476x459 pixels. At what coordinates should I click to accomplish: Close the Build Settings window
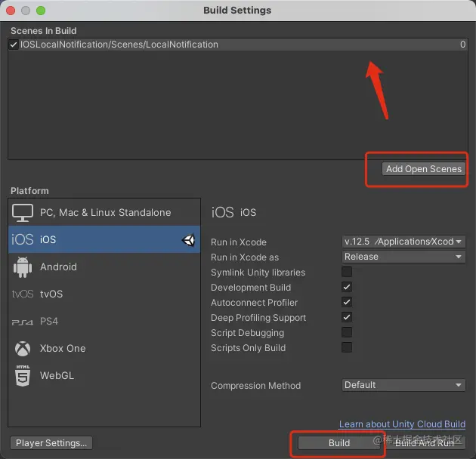pyautogui.click(x=11, y=11)
